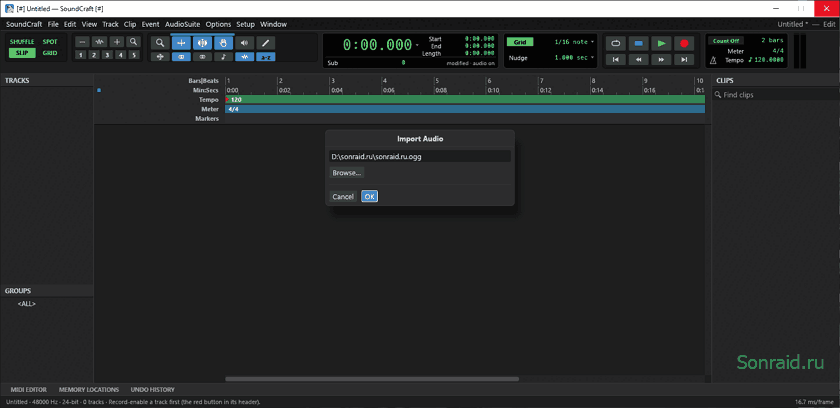The image size is (840, 408).
Task: Click small magnifier in the zoom presets box
Action: (133, 42)
